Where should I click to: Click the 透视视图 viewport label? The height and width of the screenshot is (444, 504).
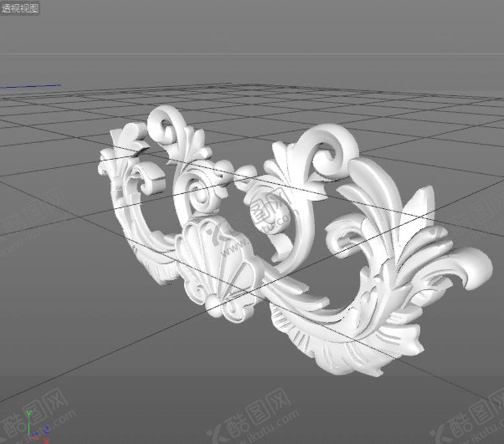20,8
